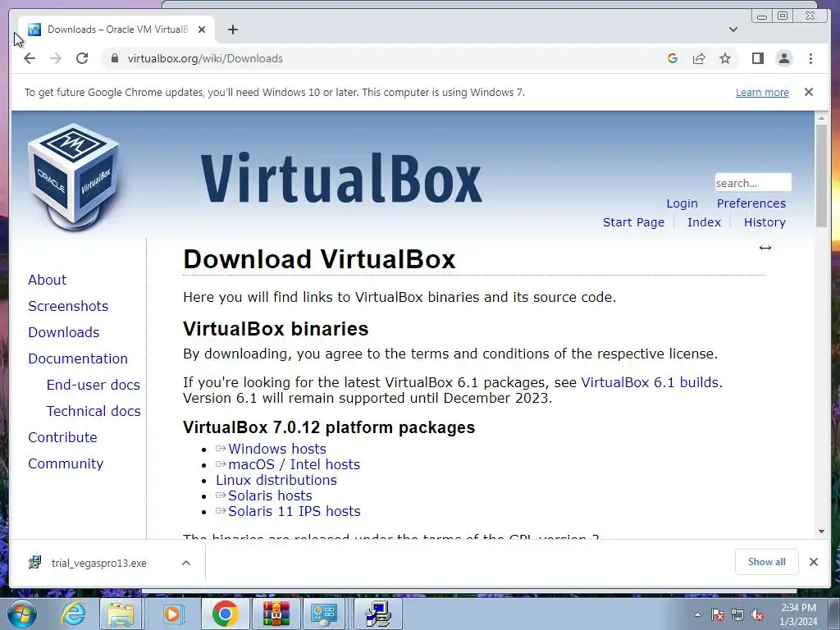Download the Solaris hosts package
840x630 pixels.
tap(270, 495)
